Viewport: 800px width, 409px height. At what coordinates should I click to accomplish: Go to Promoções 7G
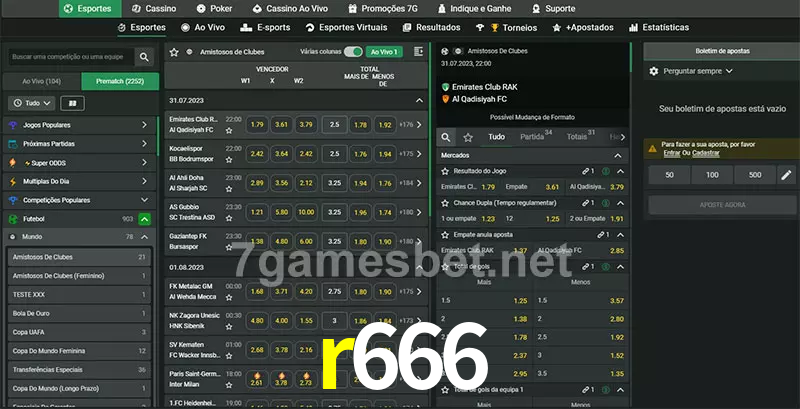385,9
